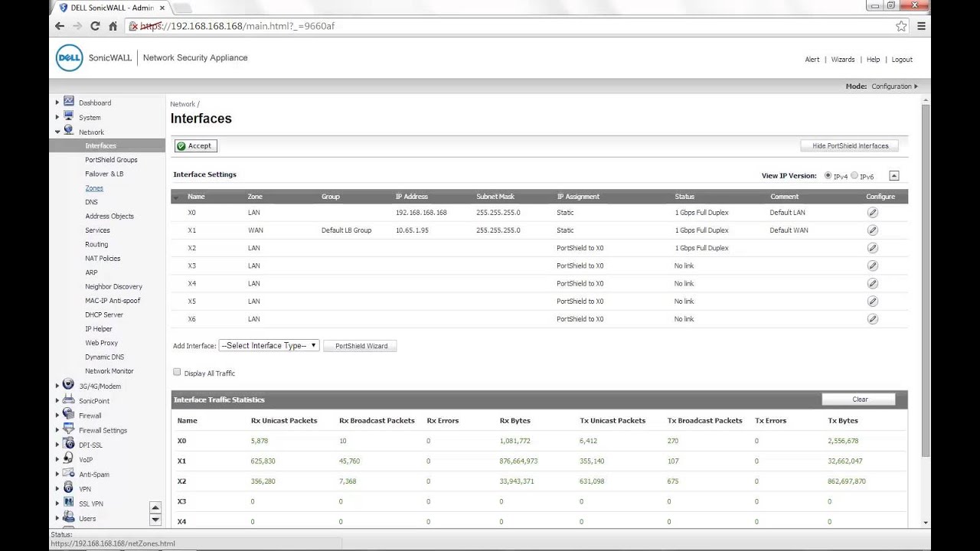This screenshot has height=551, width=980.
Task: Select the IPv6 radio button
Action: pyautogui.click(x=854, y=176)
